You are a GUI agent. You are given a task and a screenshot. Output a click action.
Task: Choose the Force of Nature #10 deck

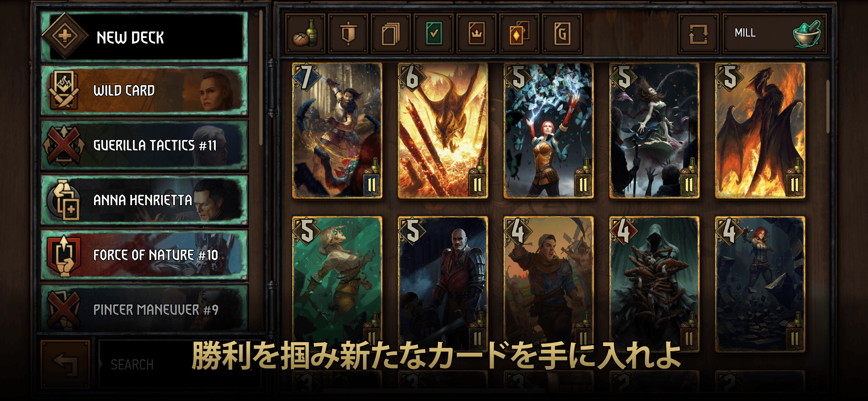pos(144,255)
